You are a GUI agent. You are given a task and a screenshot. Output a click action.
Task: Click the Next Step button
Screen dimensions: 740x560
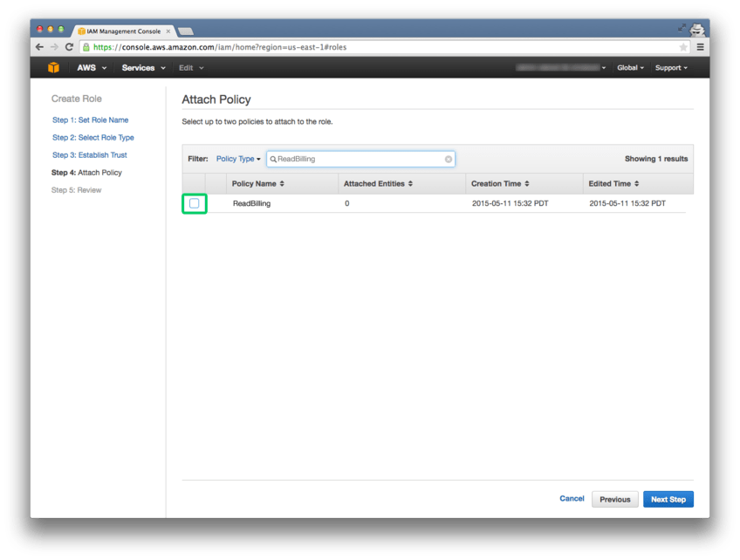coord(668,499)
